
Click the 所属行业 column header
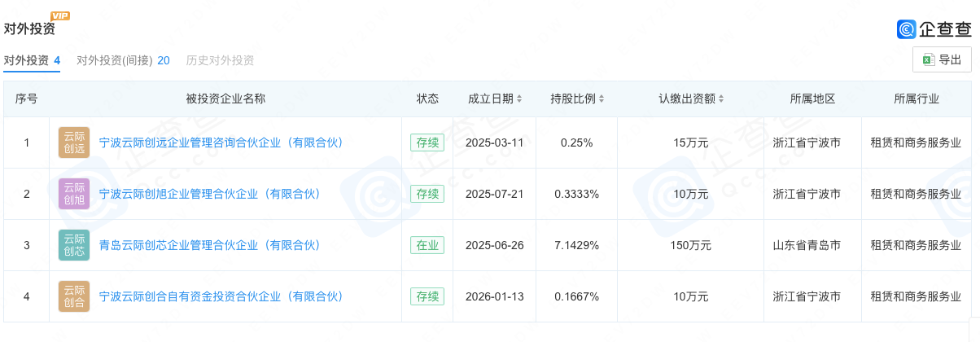(x=916, y=99)
